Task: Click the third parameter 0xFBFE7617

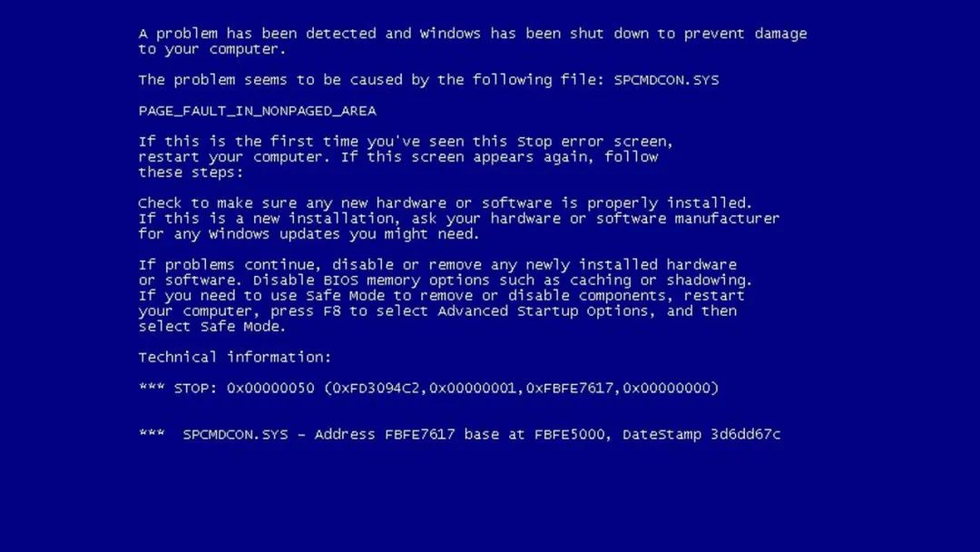Action: 569,389
